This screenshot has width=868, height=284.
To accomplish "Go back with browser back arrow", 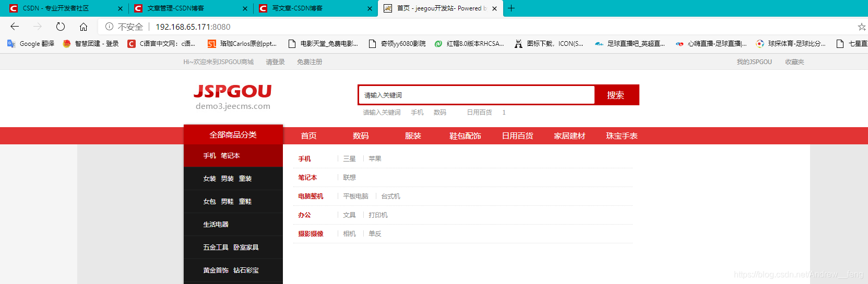I will point(15,27).
